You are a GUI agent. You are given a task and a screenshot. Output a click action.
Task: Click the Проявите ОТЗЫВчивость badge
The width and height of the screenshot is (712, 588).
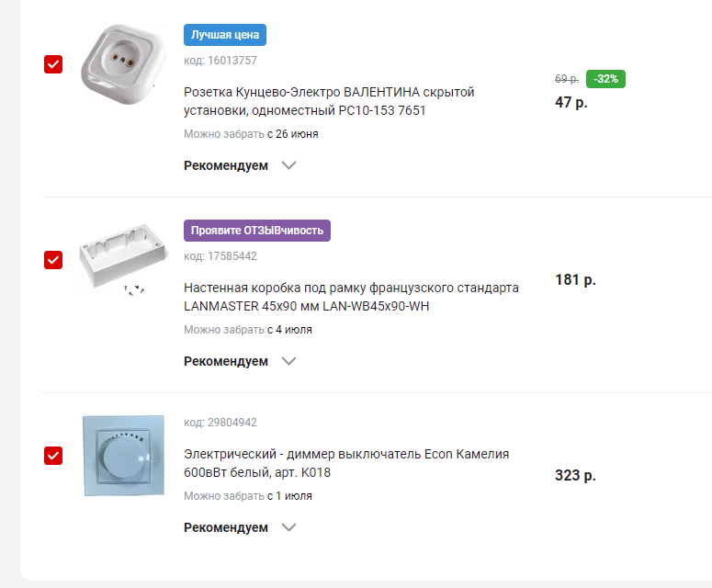point(257,231)
